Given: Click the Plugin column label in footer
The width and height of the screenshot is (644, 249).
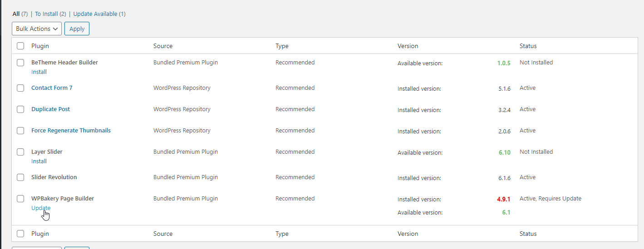Looking at the screenshot, I should (40, 234).
